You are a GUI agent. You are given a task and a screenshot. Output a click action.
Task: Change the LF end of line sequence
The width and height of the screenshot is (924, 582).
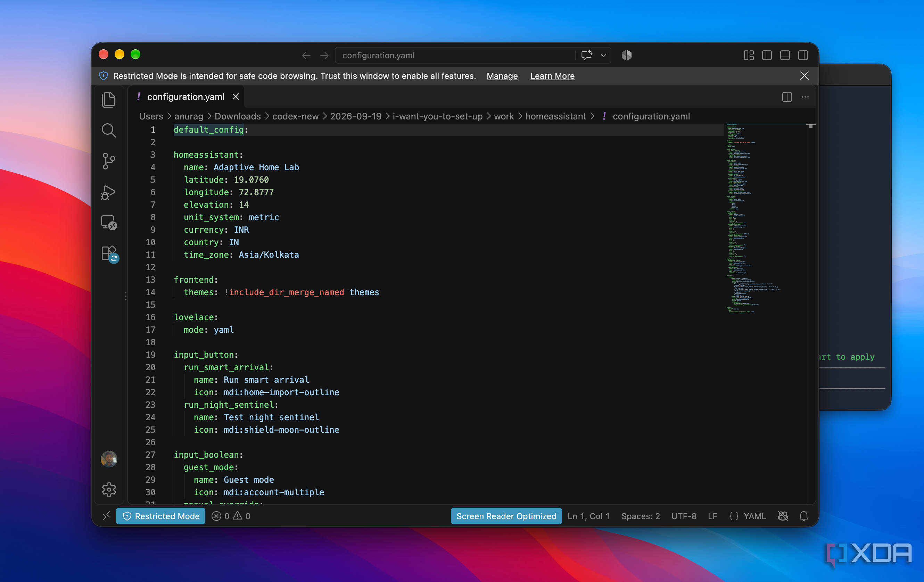712,516
